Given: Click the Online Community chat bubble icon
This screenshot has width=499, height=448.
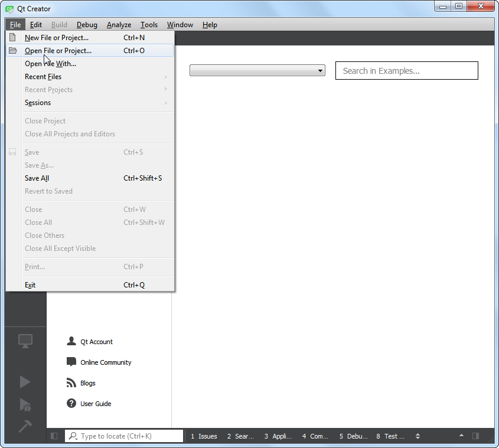Looking at the screenshot, I should (x=71, y=362).
